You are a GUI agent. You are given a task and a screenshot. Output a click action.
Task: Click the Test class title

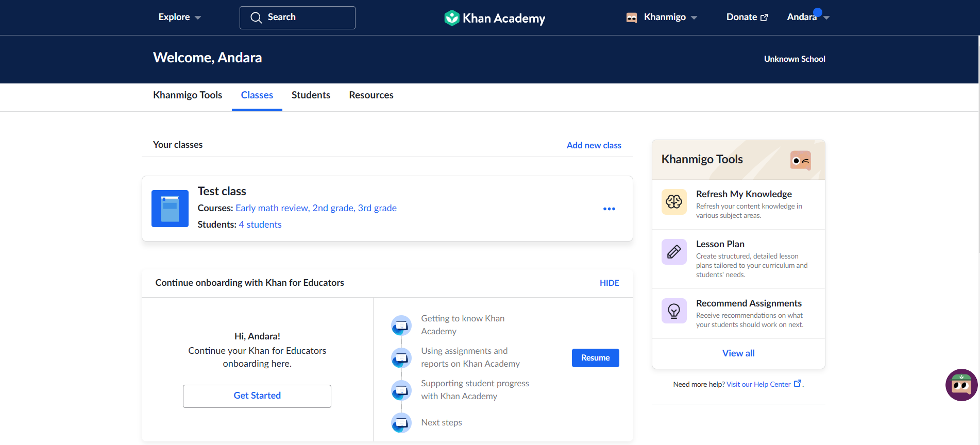coord(222,191)
